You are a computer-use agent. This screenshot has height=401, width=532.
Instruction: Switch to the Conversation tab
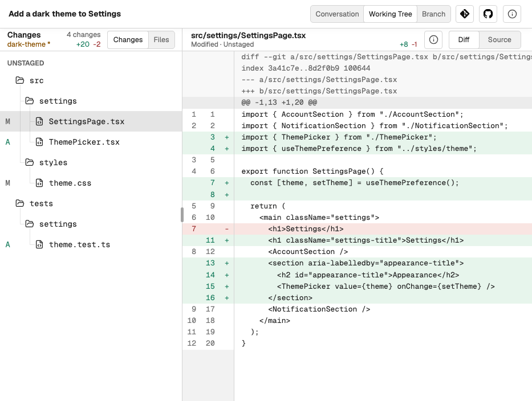tap(337, 14)
